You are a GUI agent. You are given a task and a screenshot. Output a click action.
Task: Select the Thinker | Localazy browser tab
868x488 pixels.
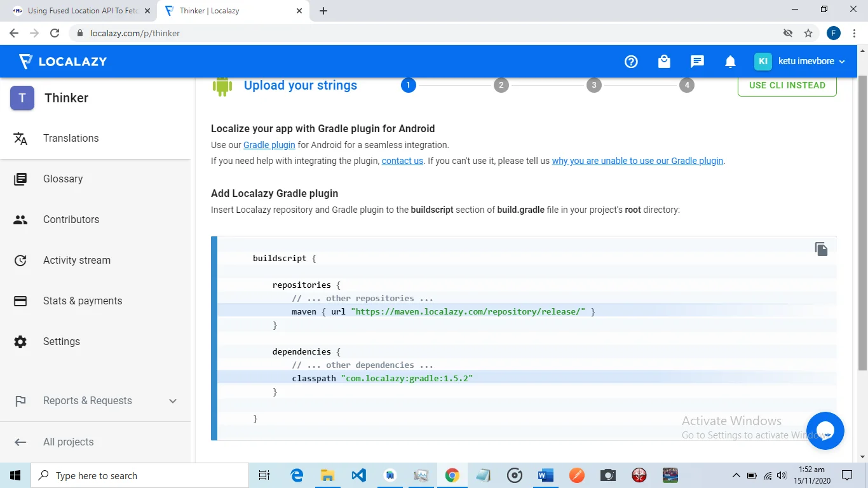click(x=233, y=11)
